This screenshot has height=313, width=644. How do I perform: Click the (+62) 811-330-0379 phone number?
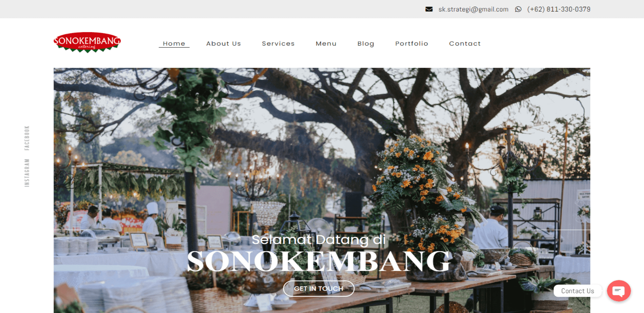[559, 9]
